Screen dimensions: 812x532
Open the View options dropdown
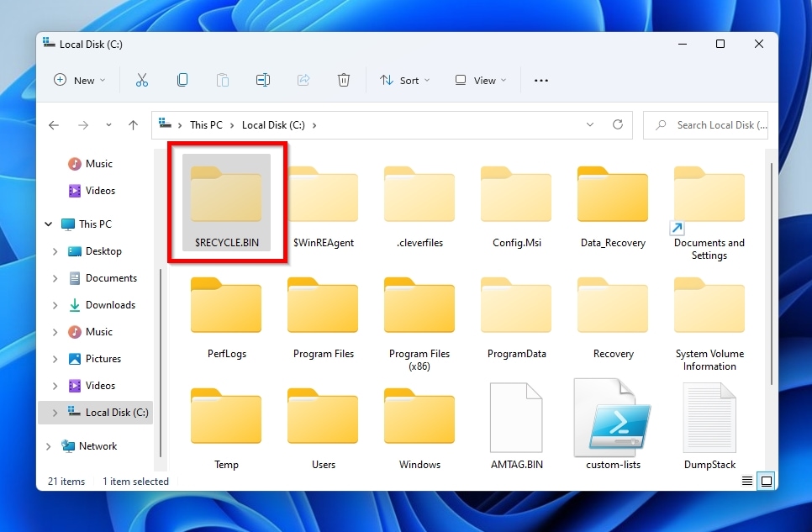pos(479,80)
